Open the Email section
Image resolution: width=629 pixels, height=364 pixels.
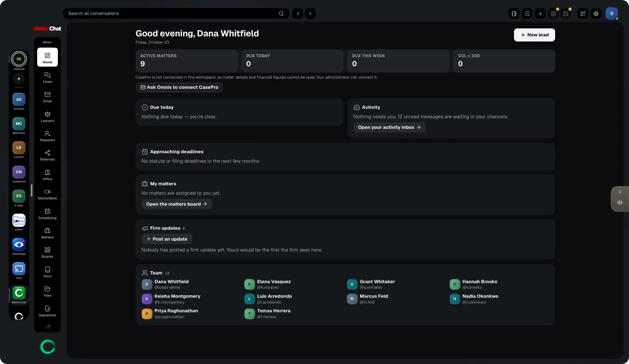click(47, 97)
